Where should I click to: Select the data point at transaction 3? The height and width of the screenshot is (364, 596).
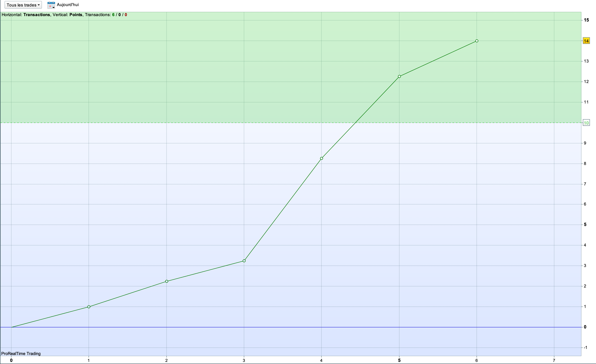pyautogui.click(x=244, y=261)
